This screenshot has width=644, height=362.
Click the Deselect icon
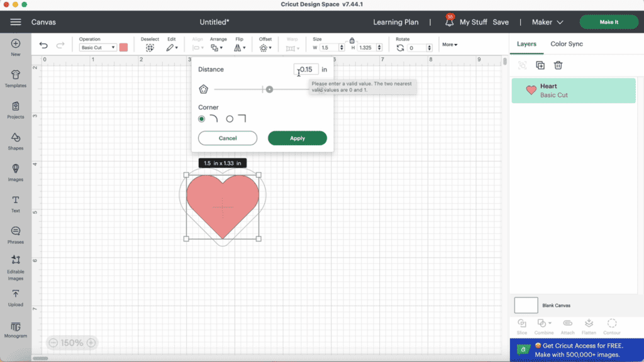point(150,48)
